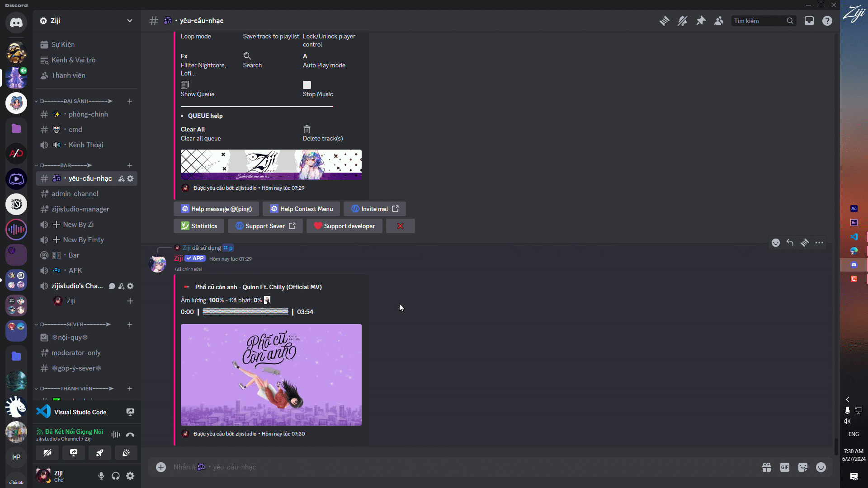Open moderator-only text channel
Screen dimensions: 868x488
point(86,353)
